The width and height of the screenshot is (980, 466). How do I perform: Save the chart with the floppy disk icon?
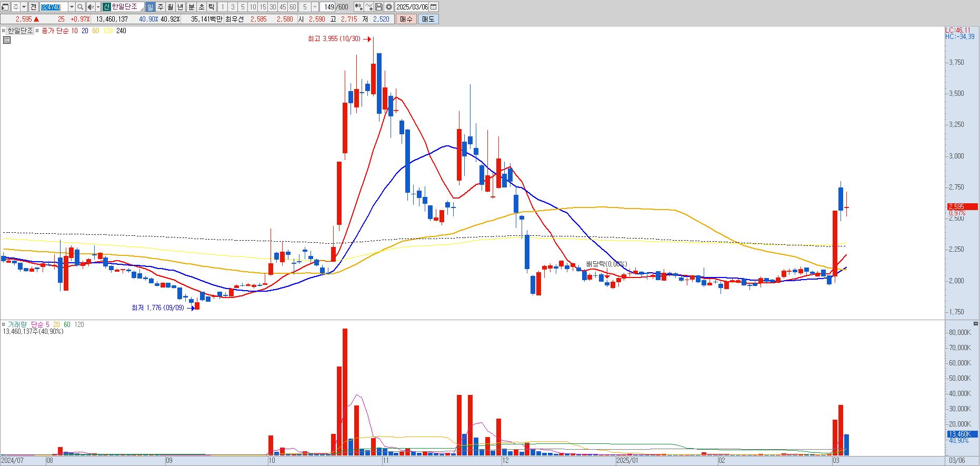379,7
